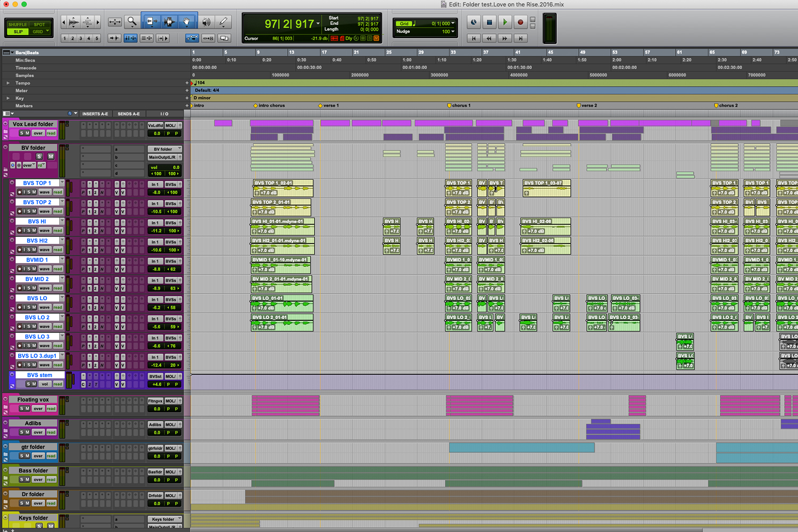Toggle layered editing icon
The width and height of the screenshot is (798, 532).
pos(225,38)
